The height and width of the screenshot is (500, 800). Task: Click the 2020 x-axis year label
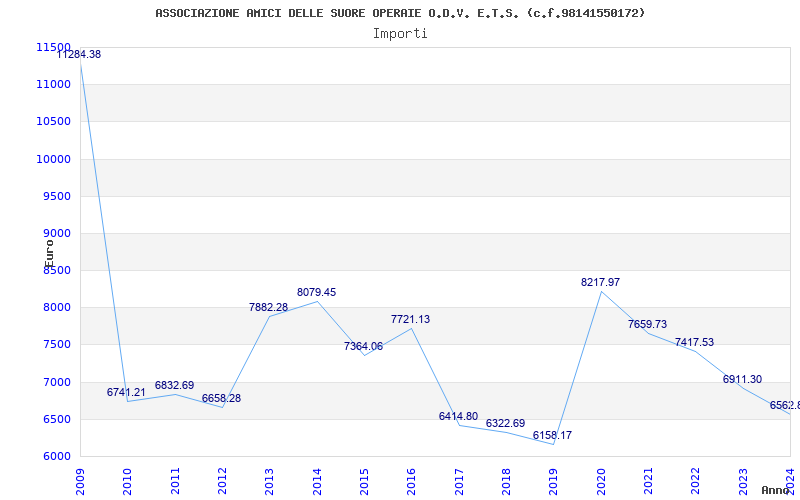pyautogui.click(x=601, y=482)
